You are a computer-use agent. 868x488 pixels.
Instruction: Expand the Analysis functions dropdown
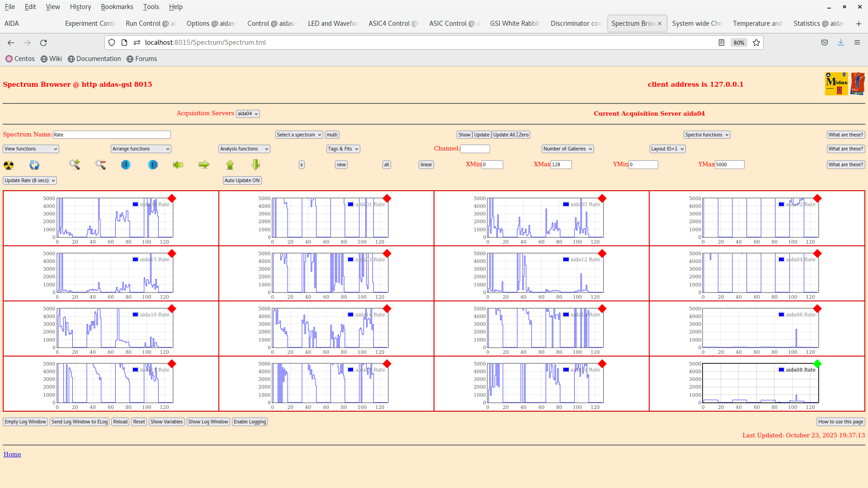[244, 149]
